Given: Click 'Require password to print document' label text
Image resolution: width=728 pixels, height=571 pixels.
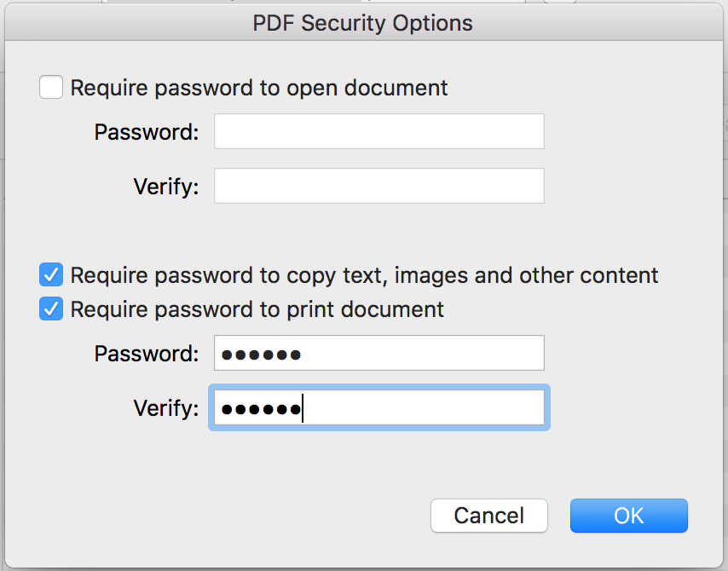Looking at the screenshot, I should (x=257, y=309).
